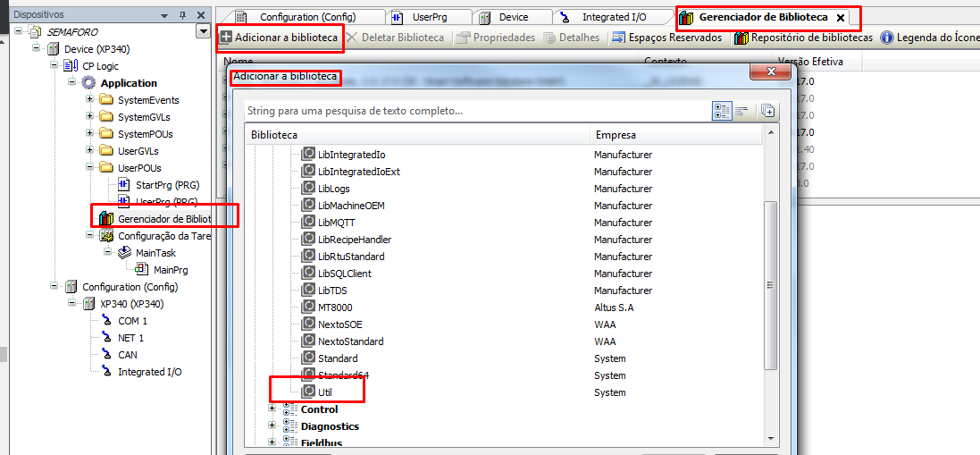The image size is (980, 455).
Task: Click the add-multiple-libraries icon in dialog
Action: pos(766,111)
